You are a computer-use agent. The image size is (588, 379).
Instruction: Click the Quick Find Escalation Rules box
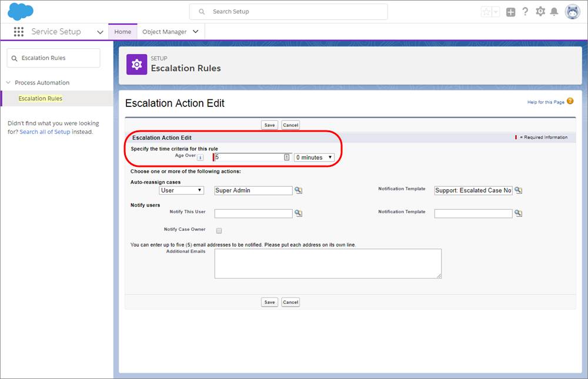pos(54,58)
